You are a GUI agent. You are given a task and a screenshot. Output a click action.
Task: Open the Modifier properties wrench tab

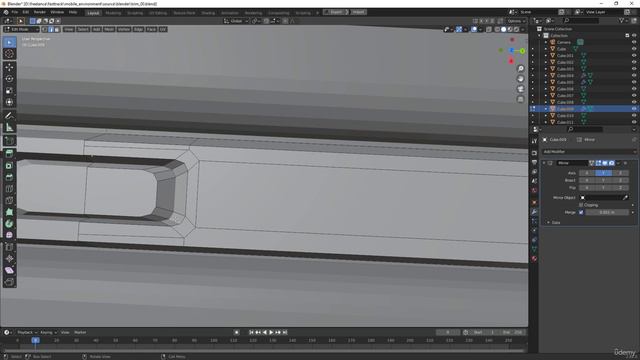[534, 212]
